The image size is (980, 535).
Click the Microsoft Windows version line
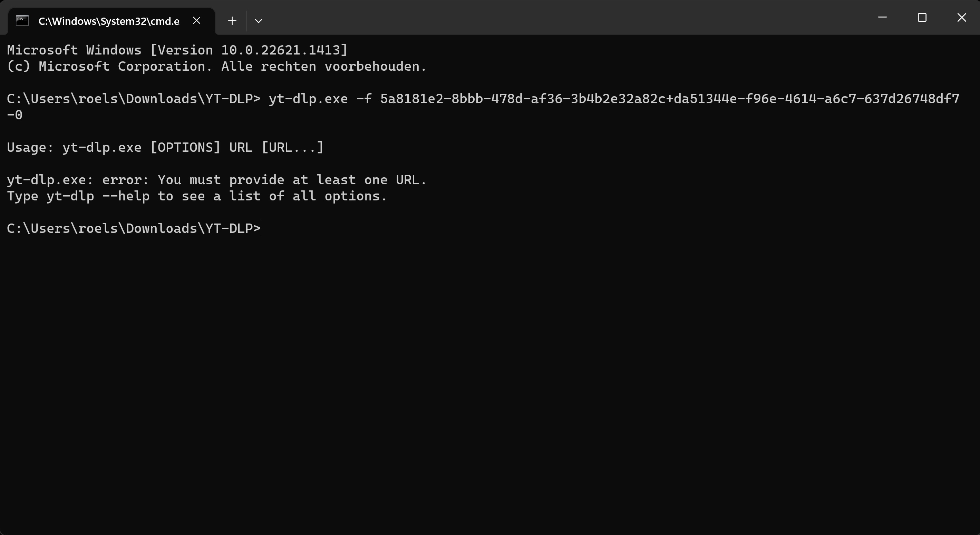click(177, 50)
